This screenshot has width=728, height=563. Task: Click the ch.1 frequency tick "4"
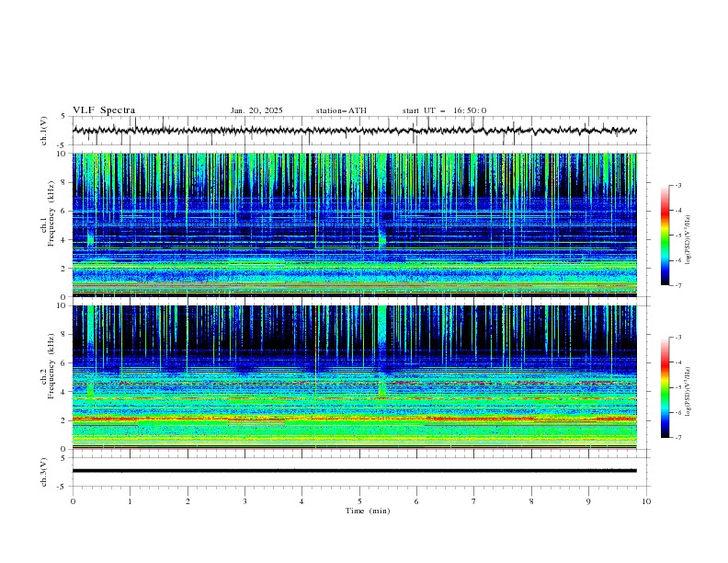[64, 240]
